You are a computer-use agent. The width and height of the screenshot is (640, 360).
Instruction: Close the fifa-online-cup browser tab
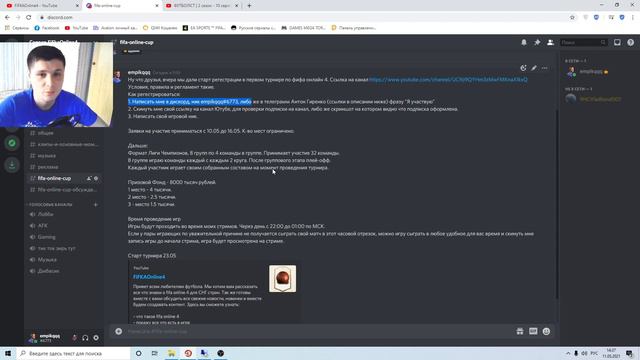click(157, 6)
